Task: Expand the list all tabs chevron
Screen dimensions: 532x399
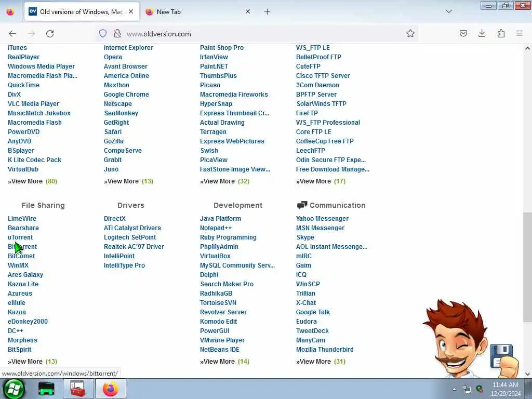Action: point(448,11)
